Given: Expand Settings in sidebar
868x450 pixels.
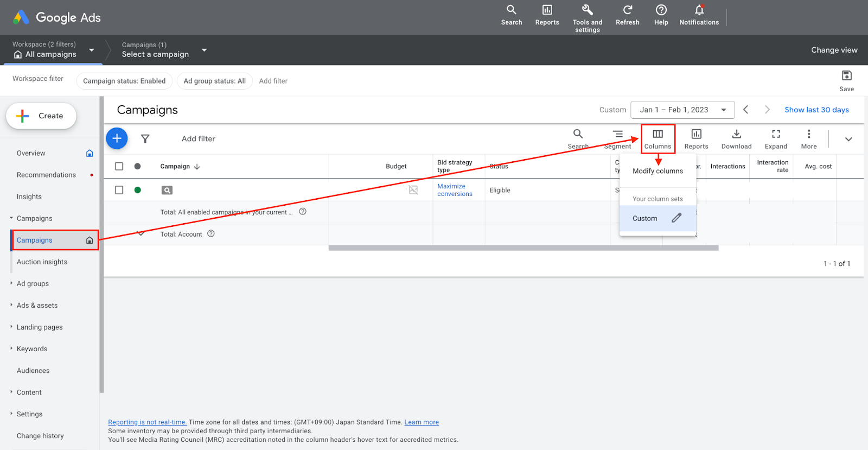Looking at the screenshot, I should pos(11,414).
